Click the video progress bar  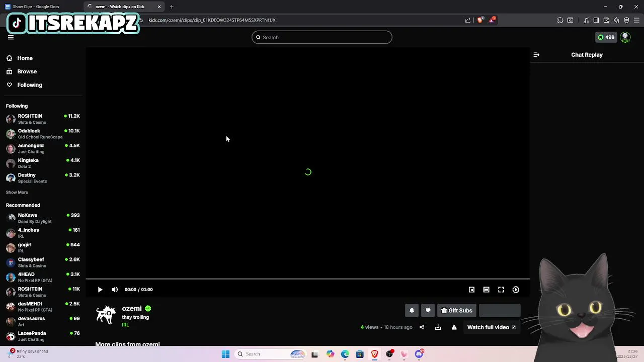pos(307,279)
